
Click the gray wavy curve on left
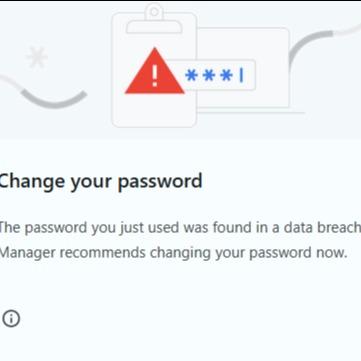tap(43, 93)
